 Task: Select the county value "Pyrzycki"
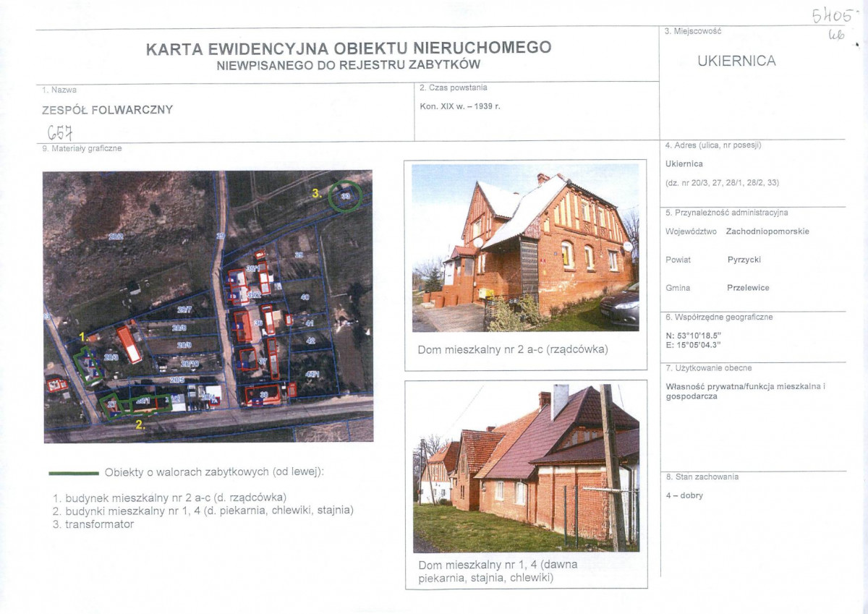point(744,259)
